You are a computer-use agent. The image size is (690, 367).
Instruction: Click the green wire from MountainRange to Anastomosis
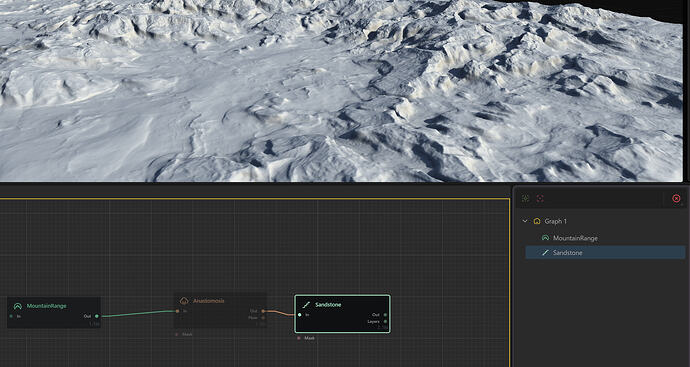click(x=136, y=313)
